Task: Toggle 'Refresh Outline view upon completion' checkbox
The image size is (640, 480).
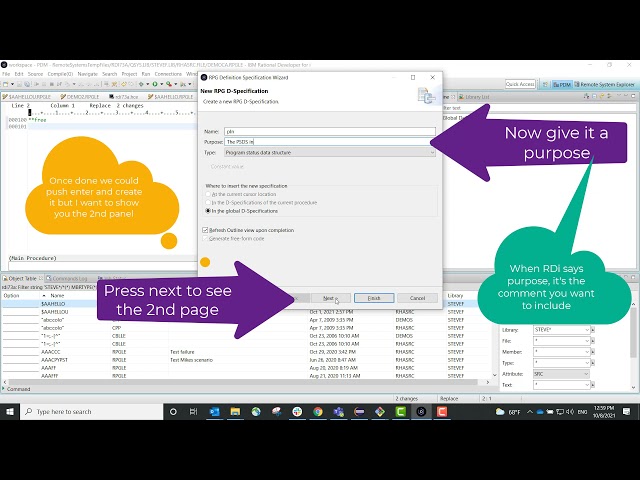Action: [205, 230]
